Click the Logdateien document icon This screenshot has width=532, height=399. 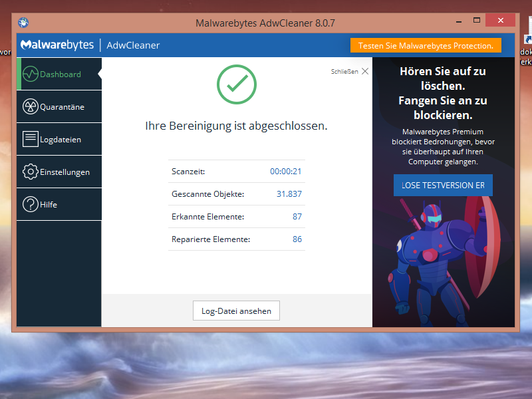(x=31, y=139)
